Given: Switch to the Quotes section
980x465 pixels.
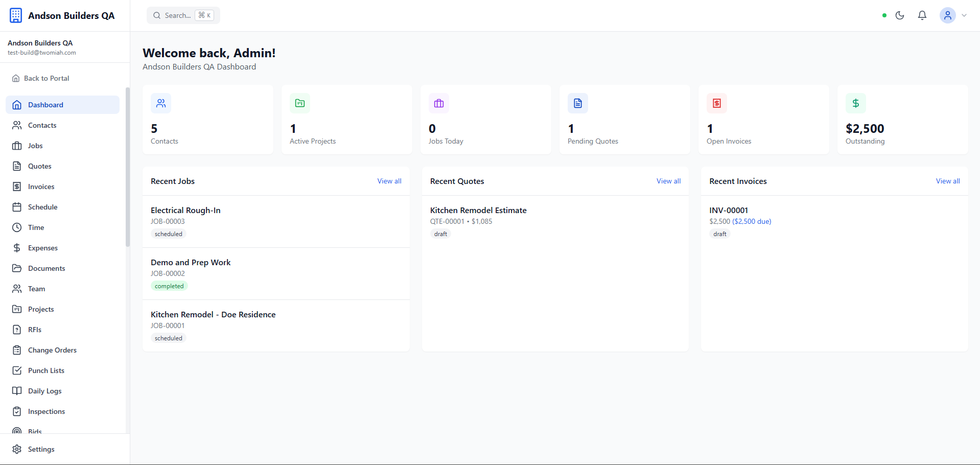Looking at the screenshot, I should point(39,166).
